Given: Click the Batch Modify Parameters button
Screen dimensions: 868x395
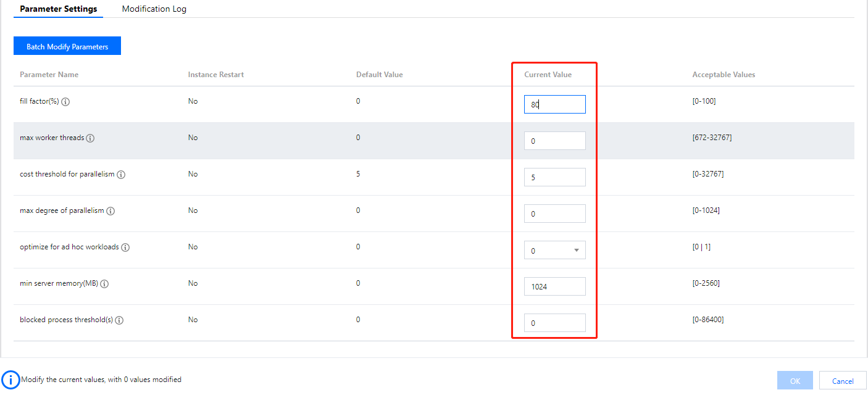Looking at the screenshot, I should click(67, 46).
